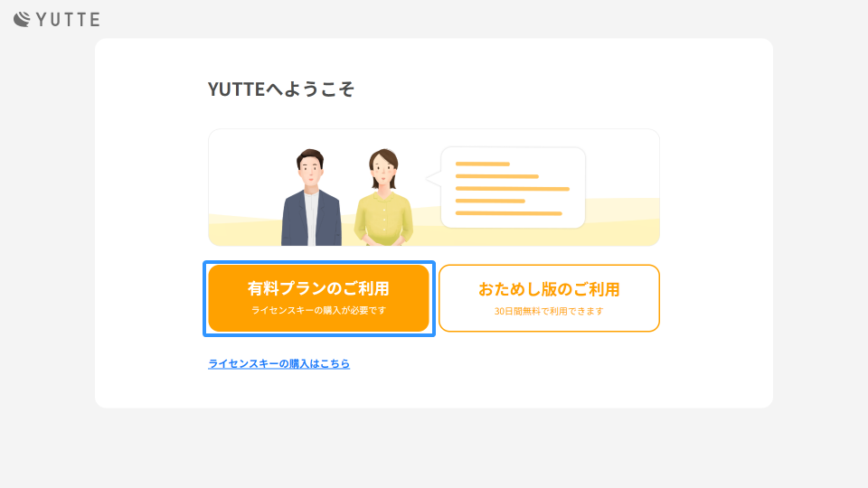Click the woman's face in the illustration
The image size is (868, 488).
click(x=383, y=171)
